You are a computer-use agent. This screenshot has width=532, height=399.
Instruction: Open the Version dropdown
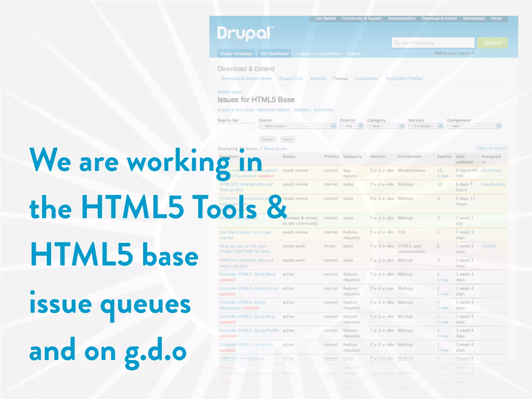point(425,126)
